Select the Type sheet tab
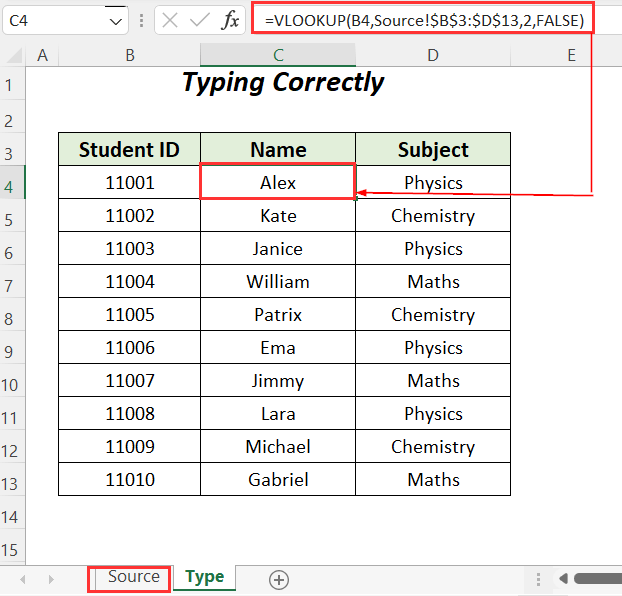Viewport: 622px width, 596px height. [205, 577]
